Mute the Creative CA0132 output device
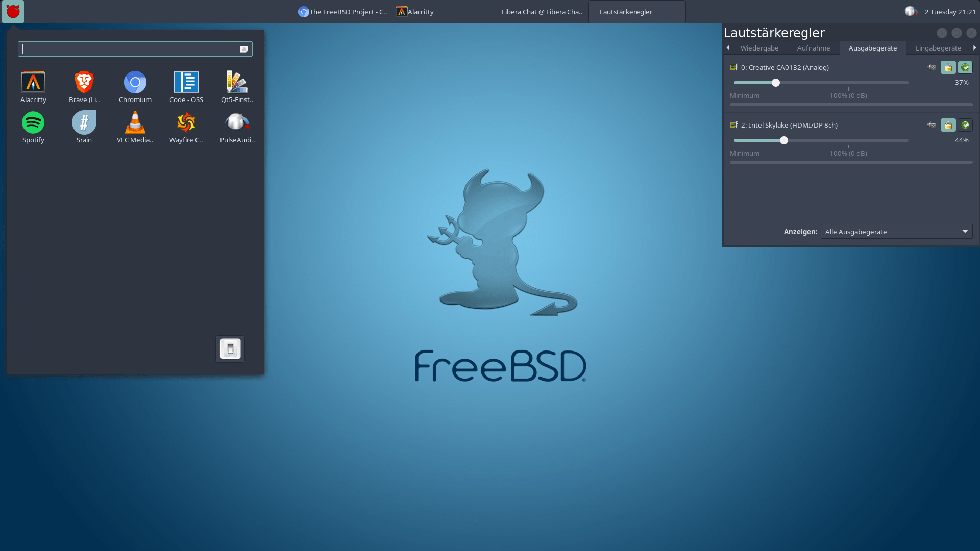Image resolution: width=980 pixels, height=551 pixels. pos(930,67)
